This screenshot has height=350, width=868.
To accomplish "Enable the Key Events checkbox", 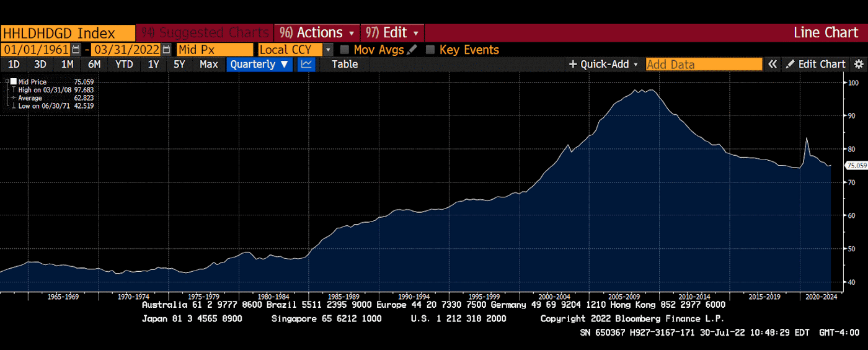I will 430,50.
